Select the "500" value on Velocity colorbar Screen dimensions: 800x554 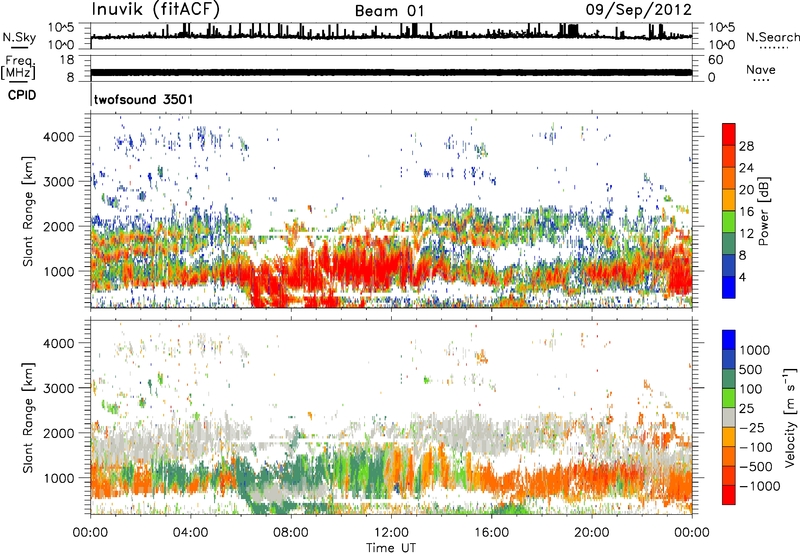click(x=751, y=370)
